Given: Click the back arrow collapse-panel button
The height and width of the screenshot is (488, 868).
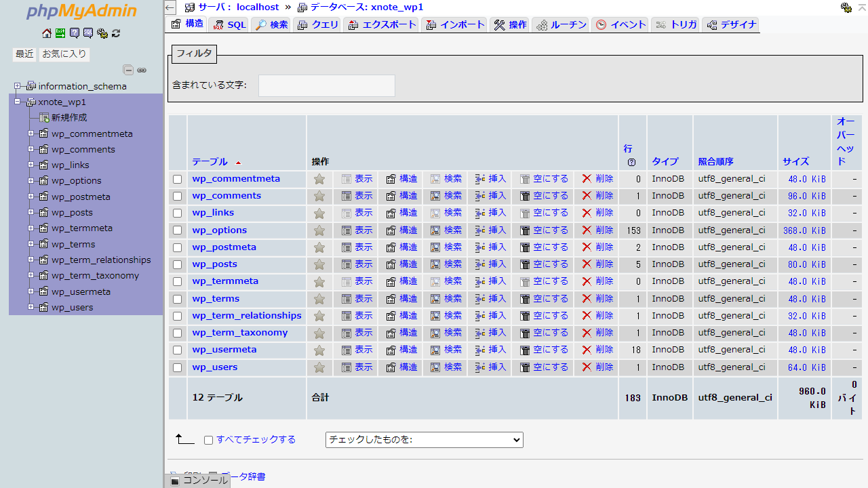Looking at the screenshot, I should tap(170, 7).
